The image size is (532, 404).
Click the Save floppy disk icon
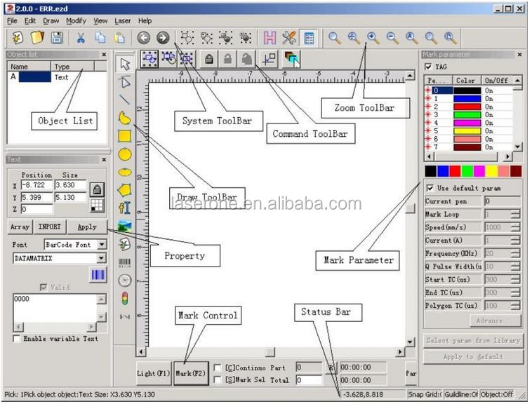(x=56, y=39)
